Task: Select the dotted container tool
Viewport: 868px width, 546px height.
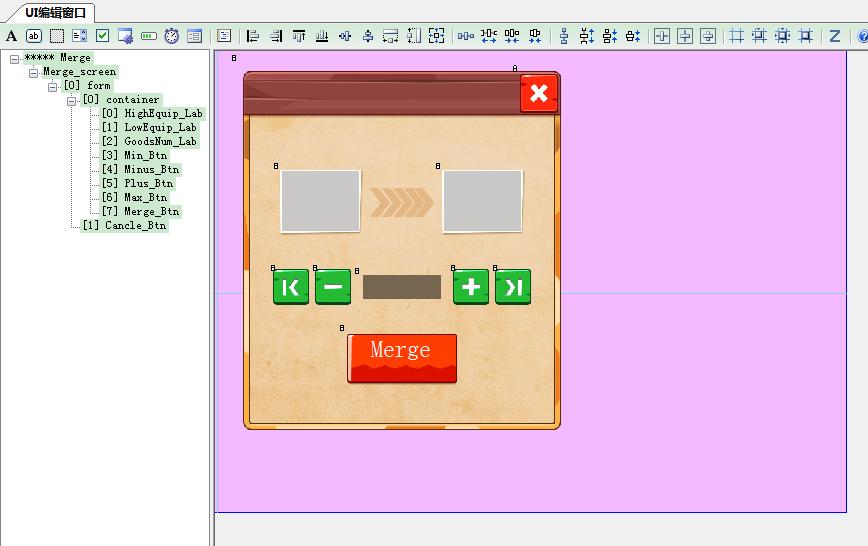Action: point(56,36)
